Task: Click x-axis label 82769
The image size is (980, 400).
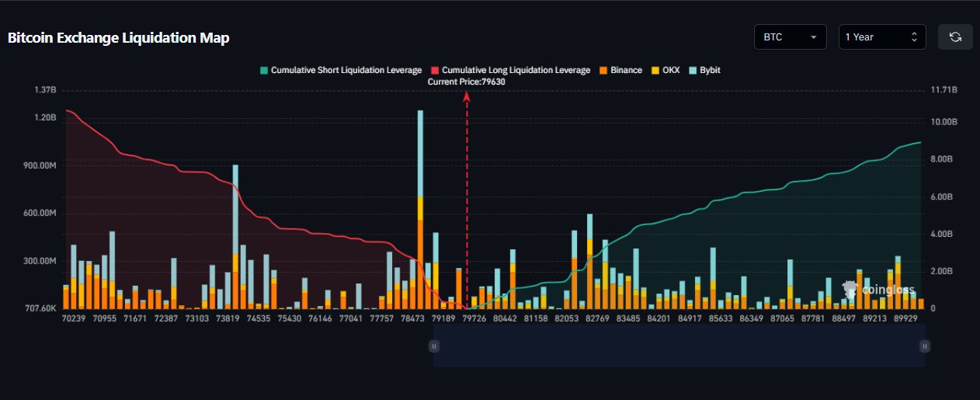Action: (x=597, y=318)
